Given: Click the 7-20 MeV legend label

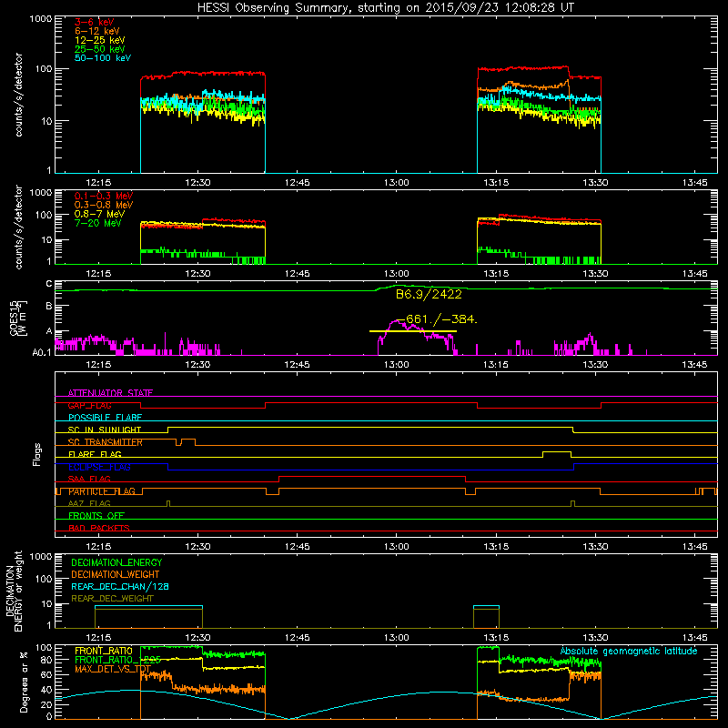Looking at the screenshot, I should (97, 223).
